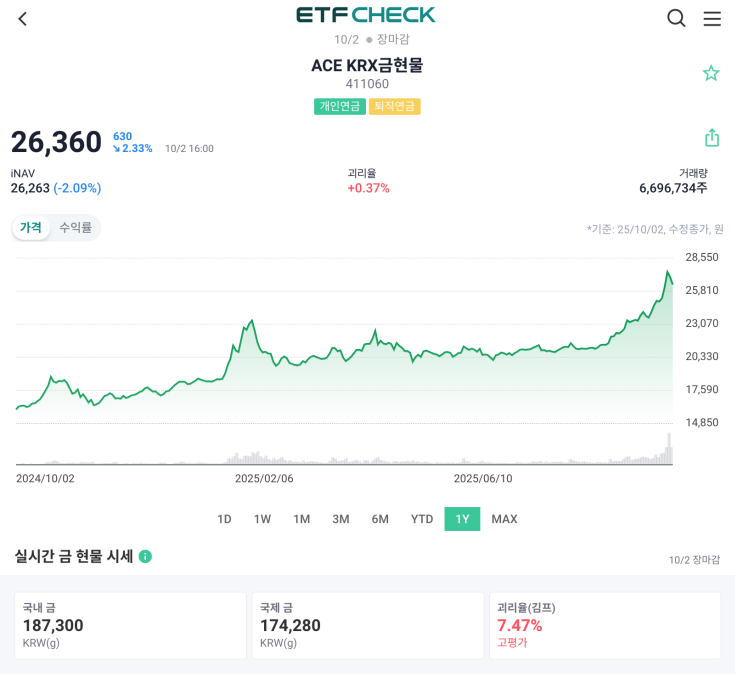
Task: Select the 6M chart period
Action: (x=380, y=519)
